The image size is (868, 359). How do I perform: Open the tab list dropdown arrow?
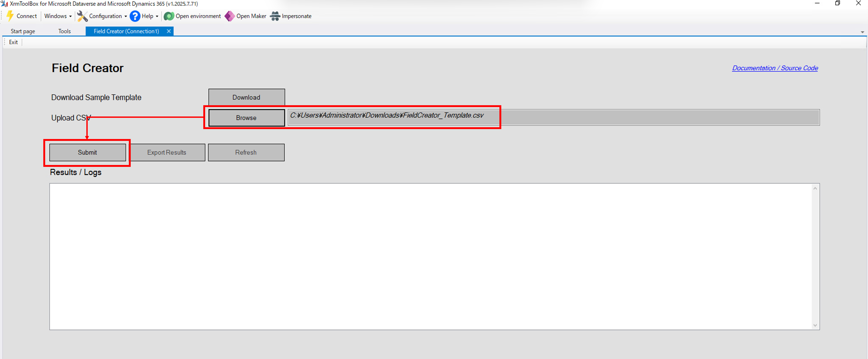point(862,32)
